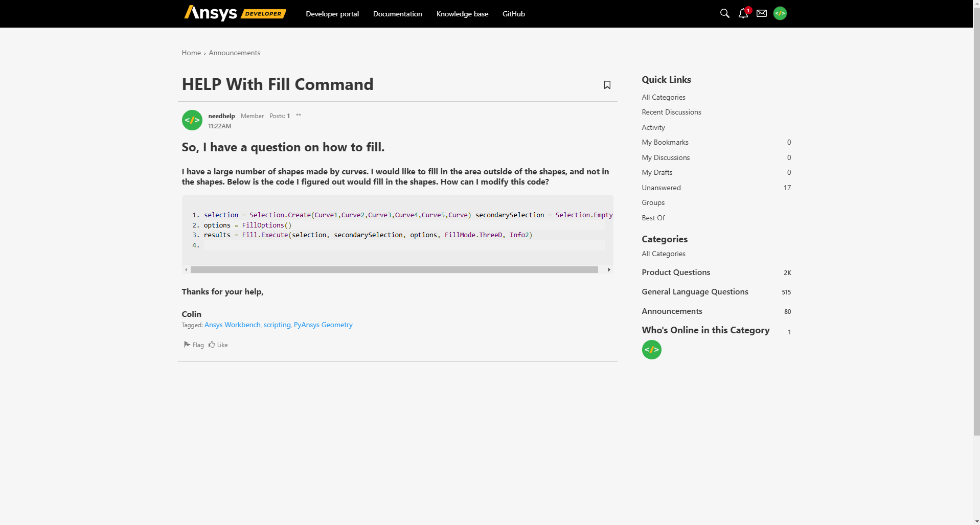Open the Developer portal menu
Screen dimensions: 980x525
tap(332, 14)
